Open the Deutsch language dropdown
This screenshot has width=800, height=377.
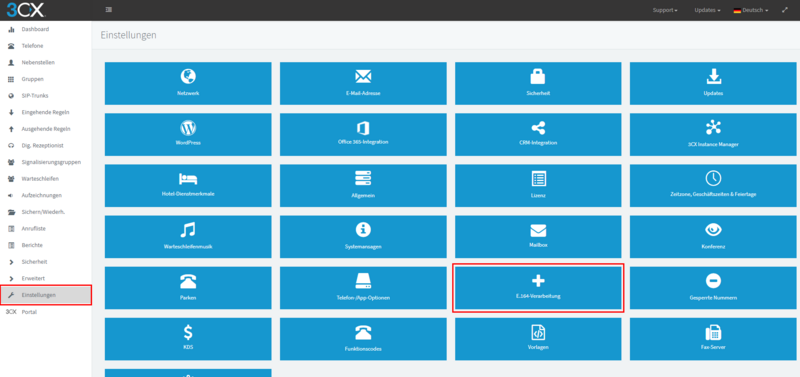pos(751,10)
